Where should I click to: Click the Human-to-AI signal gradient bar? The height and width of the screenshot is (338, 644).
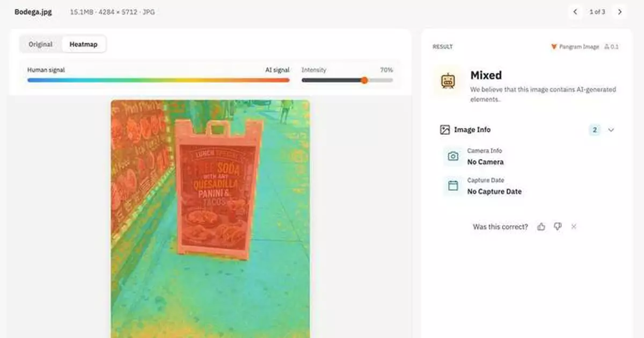pos(158,80)
